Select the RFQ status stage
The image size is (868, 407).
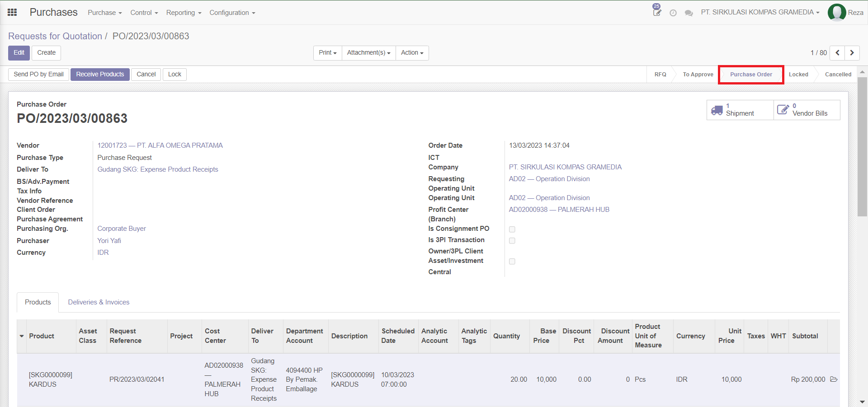[x=660, y=75]
